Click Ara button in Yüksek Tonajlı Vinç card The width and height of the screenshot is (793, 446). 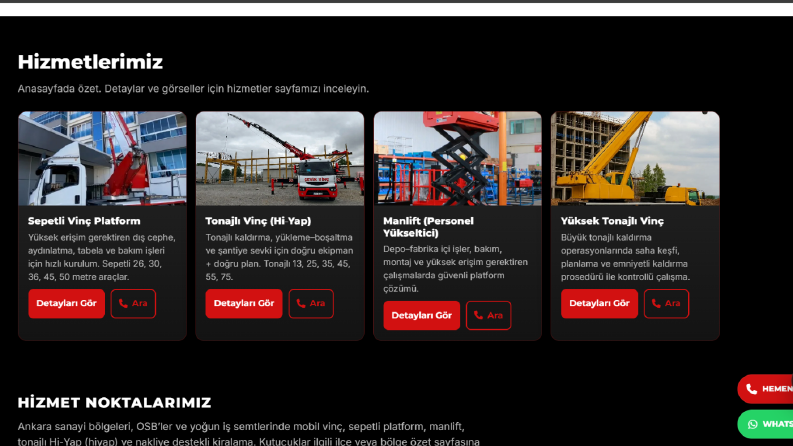pyautogui.click(x=666, y=303)
